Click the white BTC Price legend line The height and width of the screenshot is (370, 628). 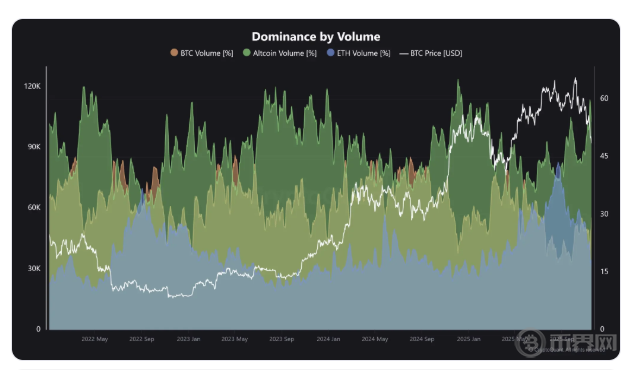[404, 53]
